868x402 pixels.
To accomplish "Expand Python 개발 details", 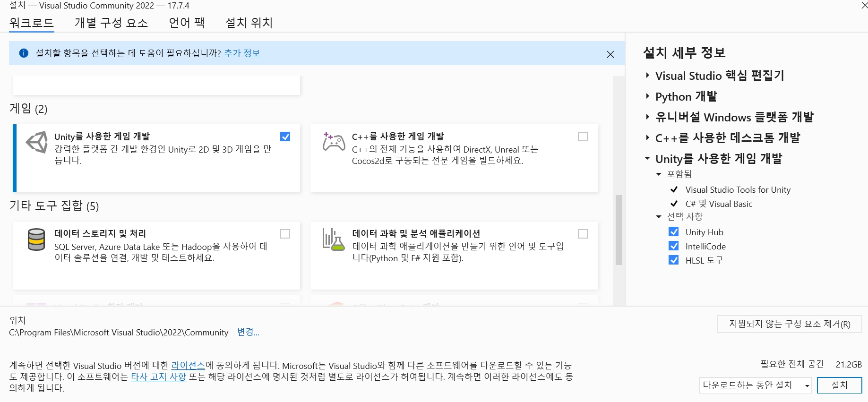I will coord(648,96).
